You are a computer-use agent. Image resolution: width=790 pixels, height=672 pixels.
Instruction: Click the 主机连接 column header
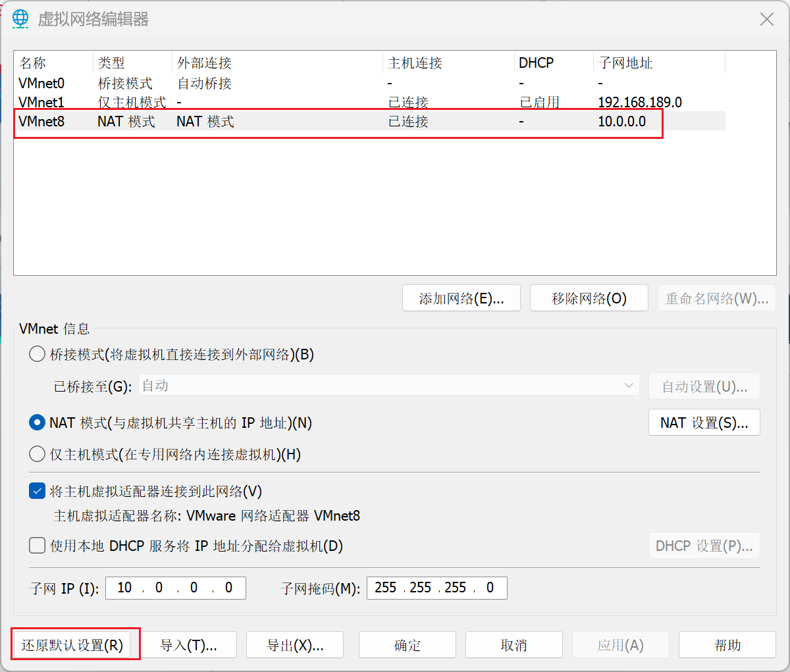point(449,63)
